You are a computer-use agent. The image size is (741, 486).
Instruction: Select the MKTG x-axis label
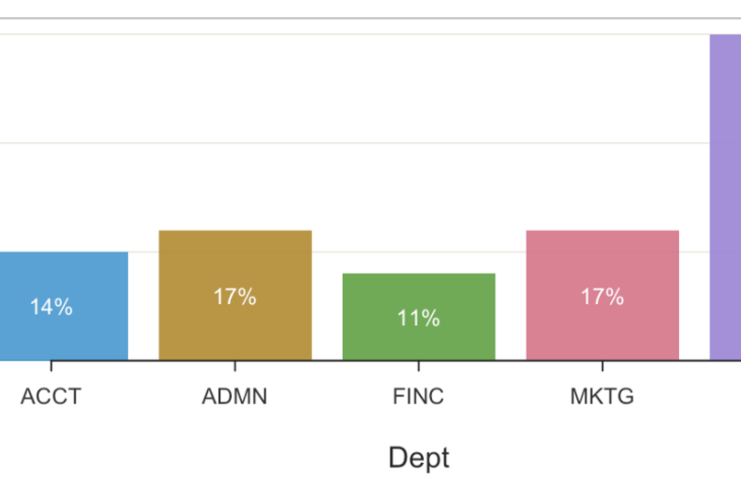click(x=602, y=397)
